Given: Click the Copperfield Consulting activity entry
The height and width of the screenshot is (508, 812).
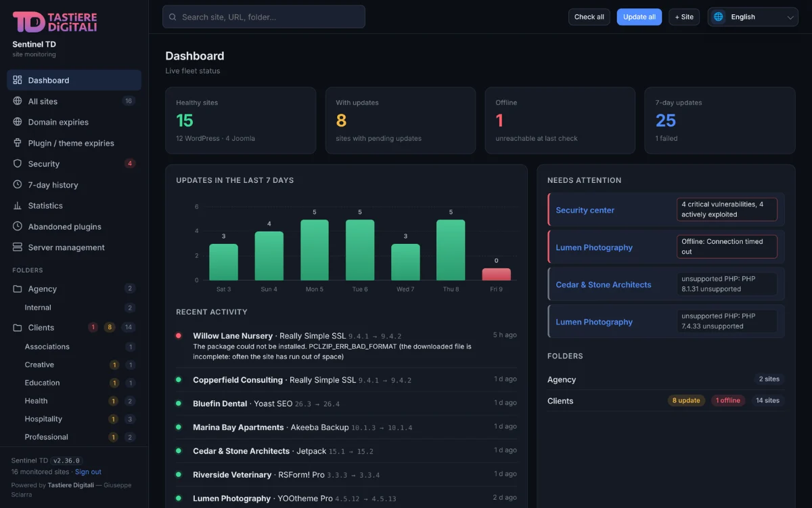Looking at the screenshot, I should point(346,380).
